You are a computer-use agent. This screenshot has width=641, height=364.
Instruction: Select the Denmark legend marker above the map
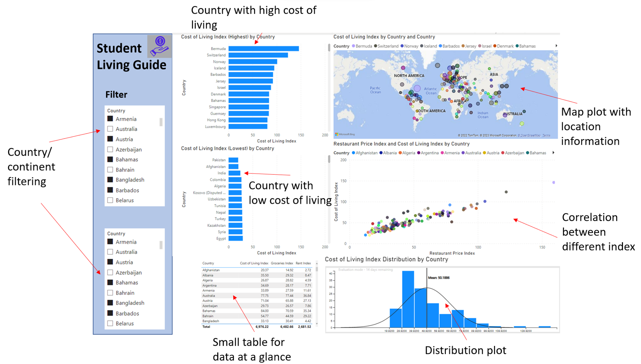pyautogui.click(x=494, y=46)
